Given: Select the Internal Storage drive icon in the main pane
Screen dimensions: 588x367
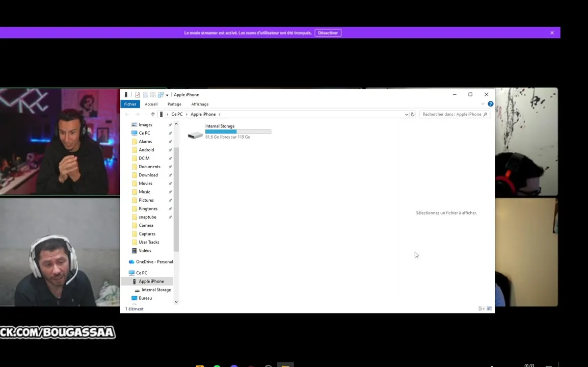Looking at the screenshot, I should click(195, 135).
